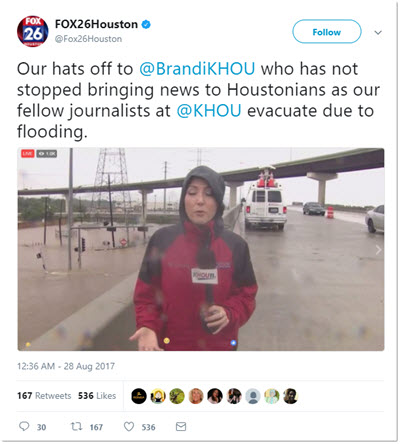Click the FOX26Houston display name

click(x=96, y=24)
